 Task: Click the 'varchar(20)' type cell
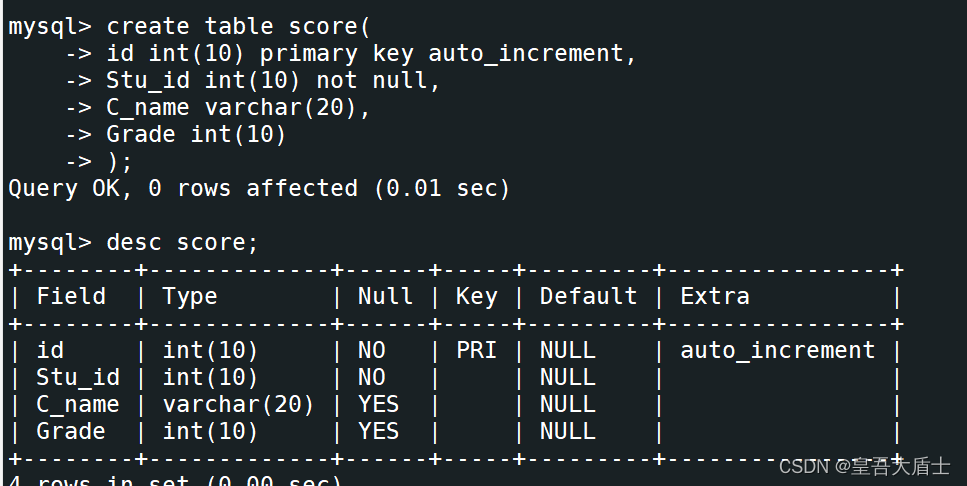tap(238, 405)
